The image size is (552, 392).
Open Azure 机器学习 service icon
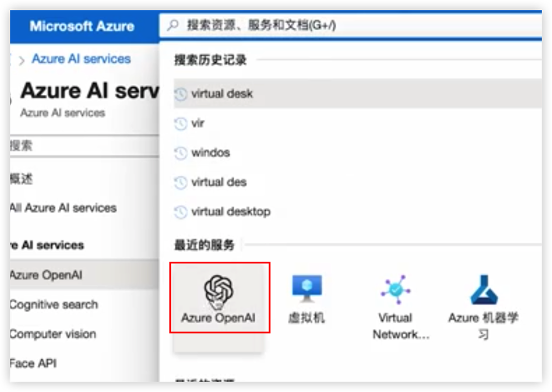483,298
